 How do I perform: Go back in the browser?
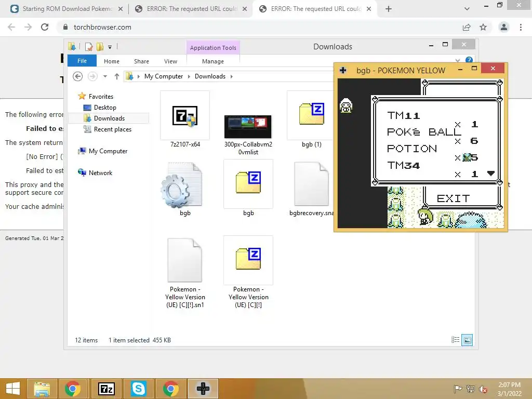tap(11, 27)
